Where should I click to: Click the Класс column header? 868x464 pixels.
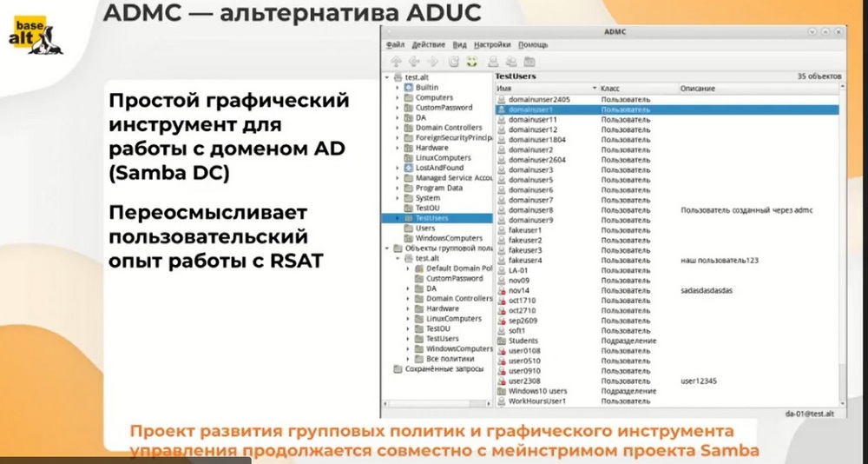pyautogui.click(x=639, y=88)
